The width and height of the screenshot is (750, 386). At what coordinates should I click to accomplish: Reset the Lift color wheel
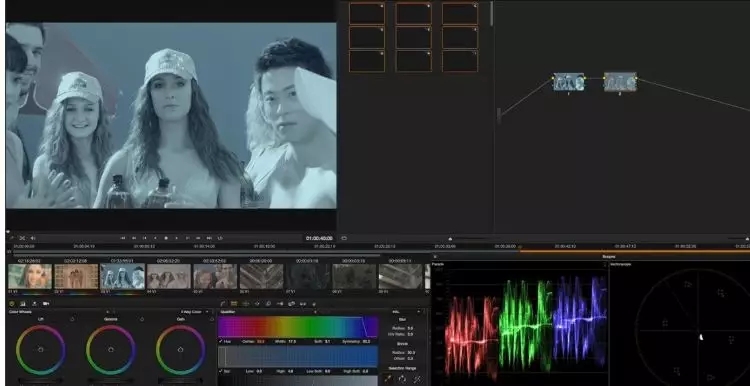pyautogui.click(x=72, y=319)
